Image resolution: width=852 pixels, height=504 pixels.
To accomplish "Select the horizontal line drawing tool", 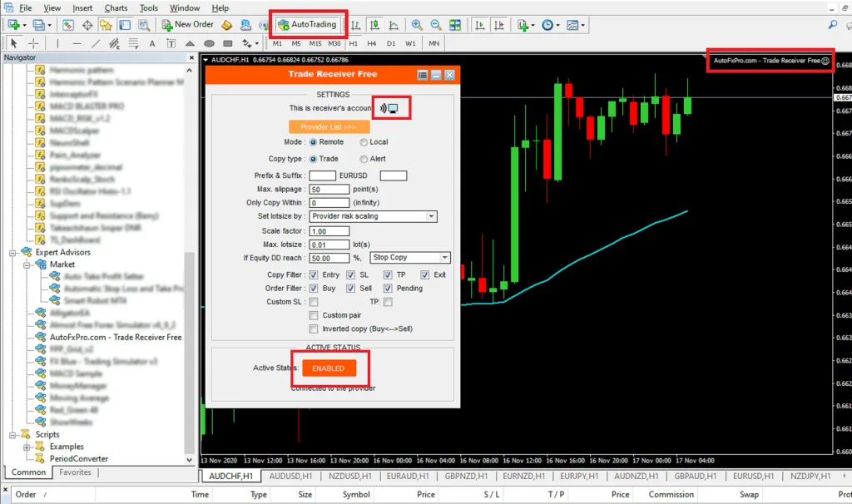I will tap(77, 43).
